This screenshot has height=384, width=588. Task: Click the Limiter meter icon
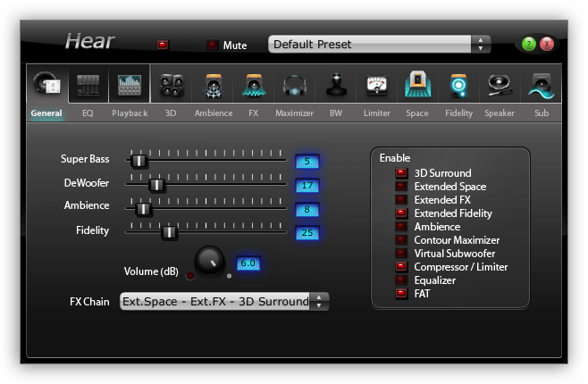coord(376,85)
